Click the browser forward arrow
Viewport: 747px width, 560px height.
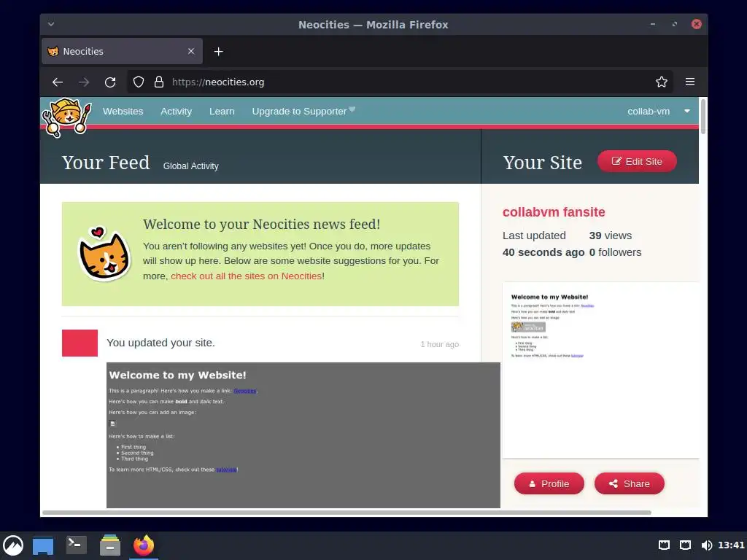pos(84,82)
